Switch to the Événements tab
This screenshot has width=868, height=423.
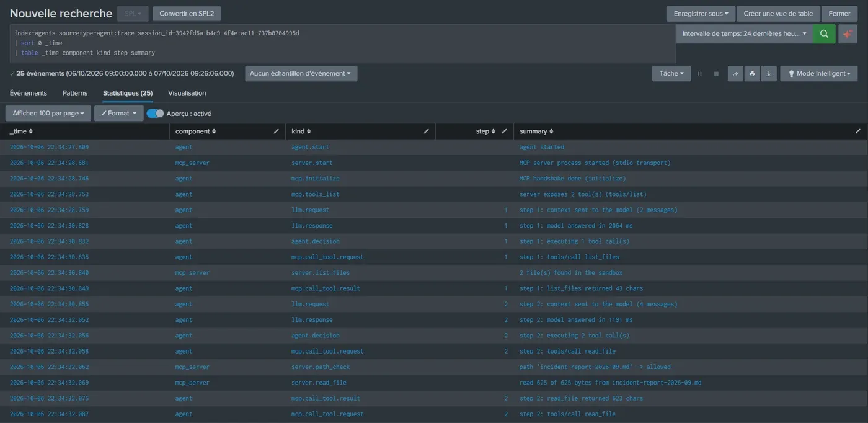pos(29,93)
